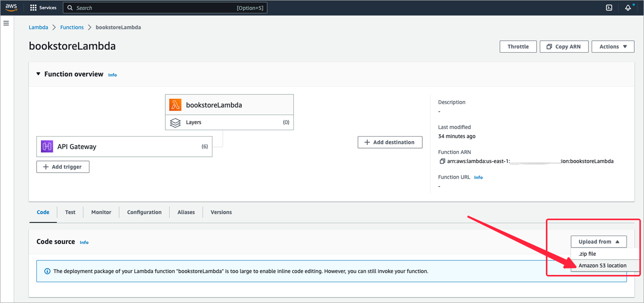Open the notifications bell
The image size is (644, 303).
(628, 8)
